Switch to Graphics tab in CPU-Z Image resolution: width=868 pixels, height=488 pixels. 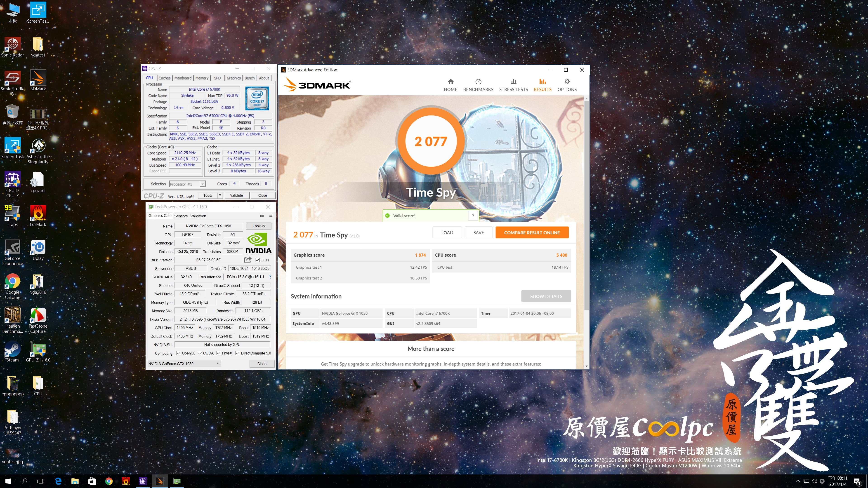(x=234, y=78)
